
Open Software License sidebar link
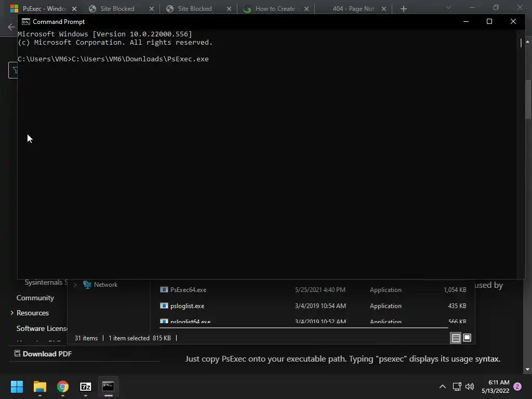[42, 328]
